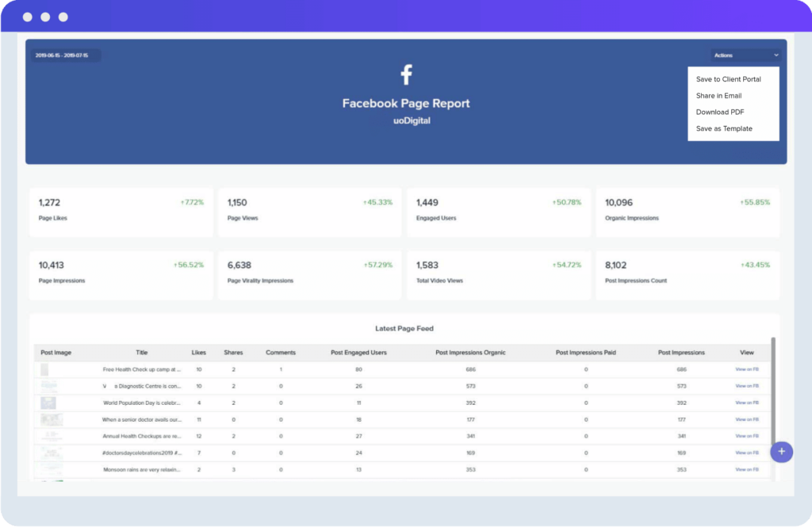Select the Monsoon rains post thumbnail
This screenshot has height=527, width=812.
49,469
